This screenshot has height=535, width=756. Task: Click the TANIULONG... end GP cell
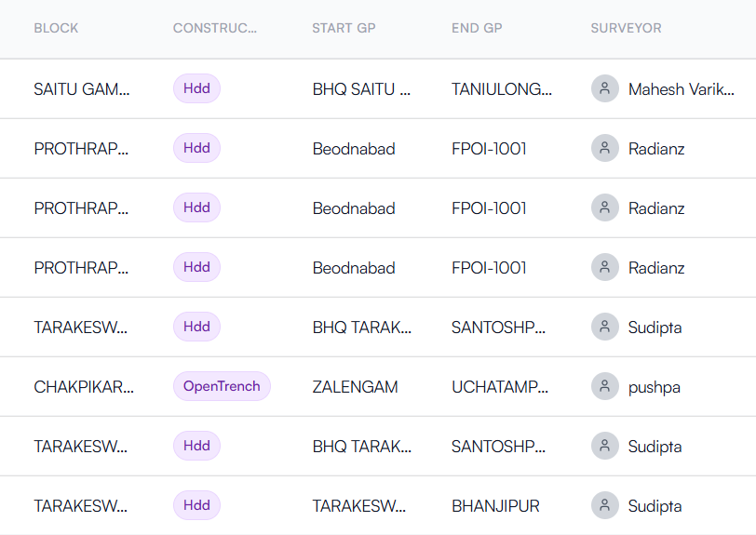[x=502, y=89]
